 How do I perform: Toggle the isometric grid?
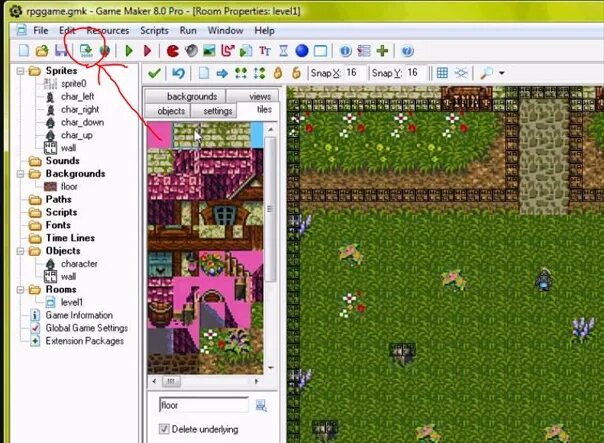(x=461, y=73)
